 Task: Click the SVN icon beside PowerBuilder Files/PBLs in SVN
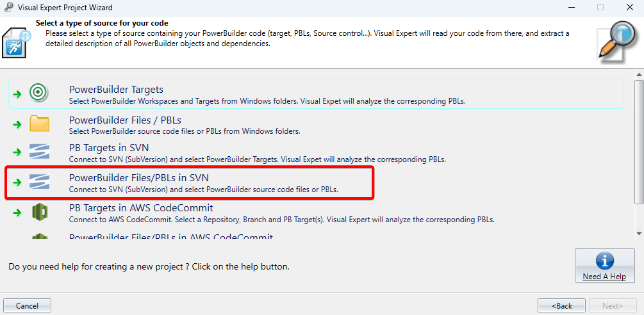39,182
